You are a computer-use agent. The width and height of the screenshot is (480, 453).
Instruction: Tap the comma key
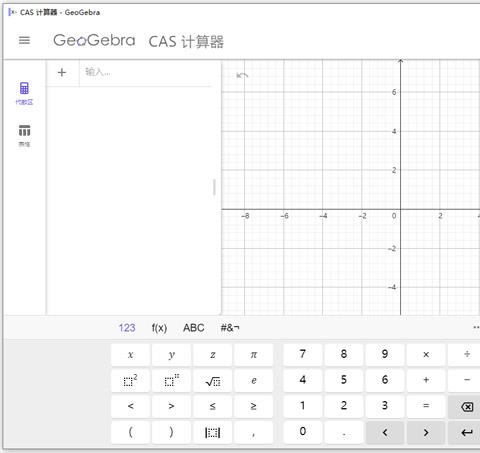pos(254,432)
